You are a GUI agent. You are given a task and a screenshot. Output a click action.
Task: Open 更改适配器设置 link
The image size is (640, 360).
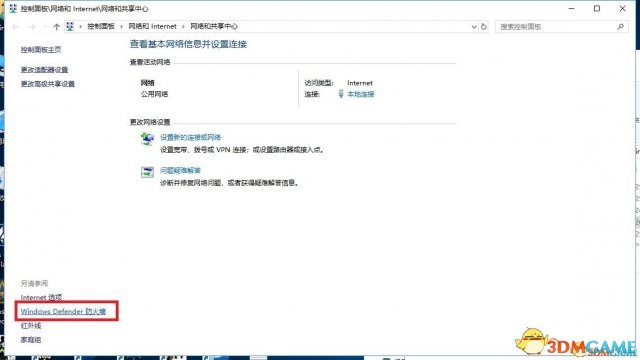click(x=44, y=70)
